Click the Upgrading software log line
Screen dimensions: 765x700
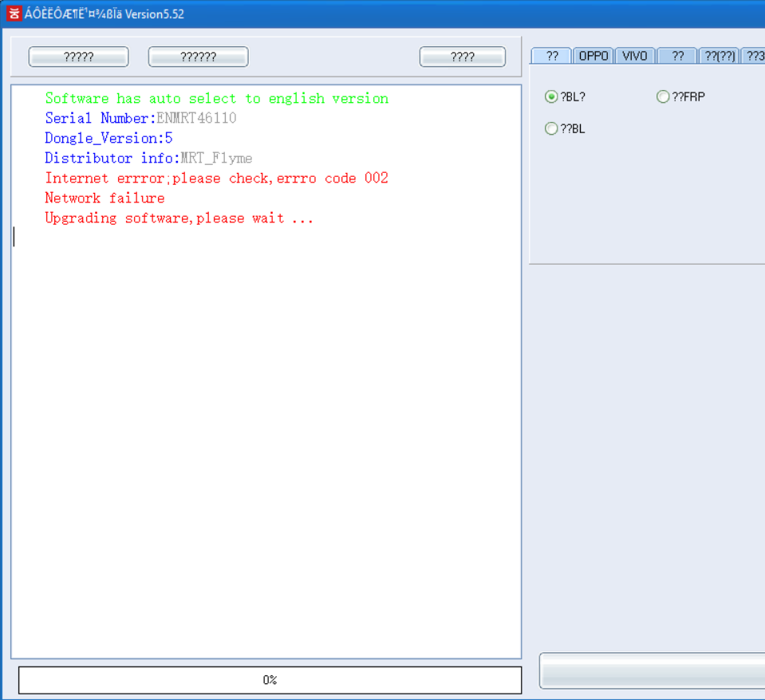[x=179, y=218]
